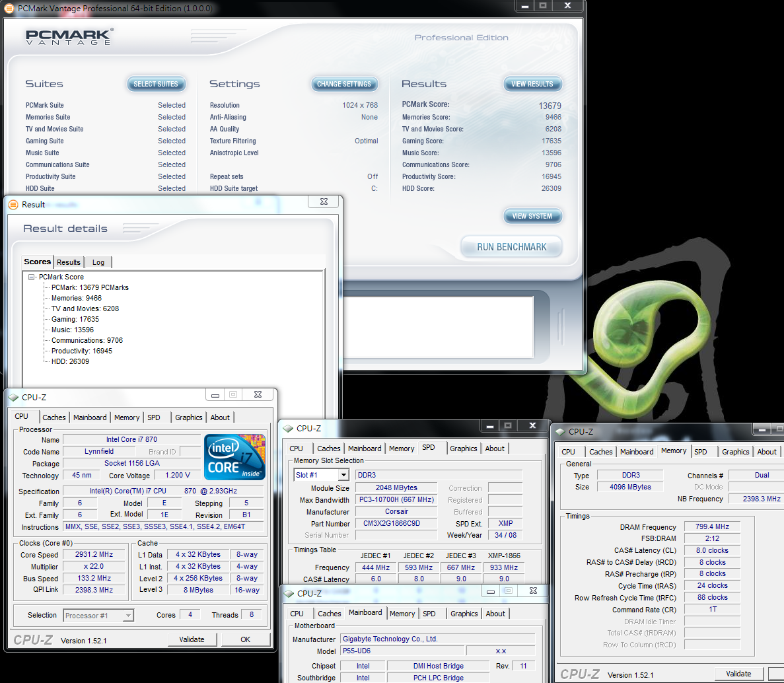Open the Caches tab in the CPU-Z processor window
The width and height of the screenshot is (784, 683).
(x=53, y=417)
